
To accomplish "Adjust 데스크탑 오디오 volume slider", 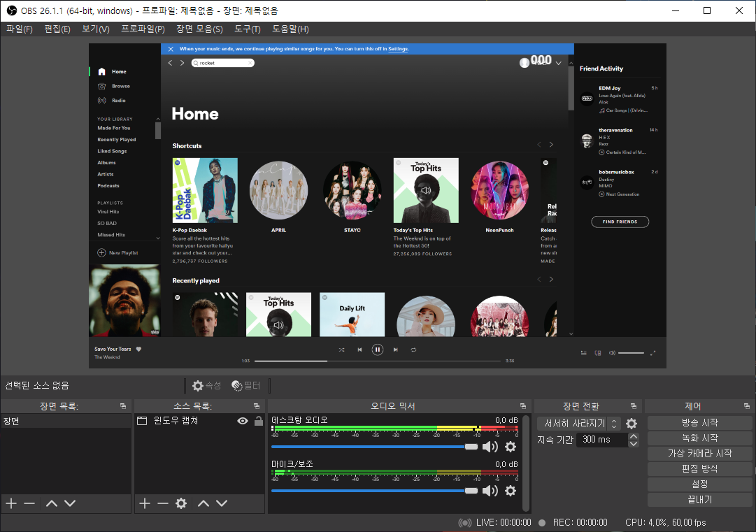I will click(x=375, y=447).
